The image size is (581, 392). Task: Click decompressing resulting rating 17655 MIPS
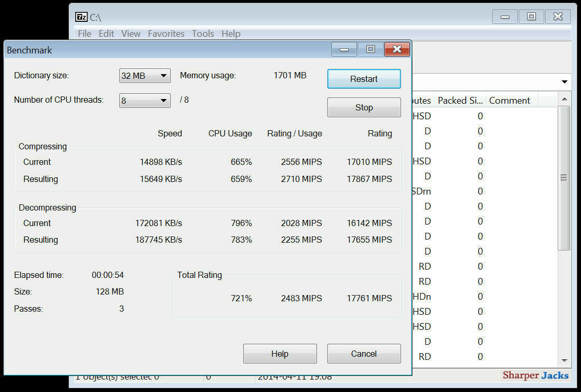[x=369, y=240]
